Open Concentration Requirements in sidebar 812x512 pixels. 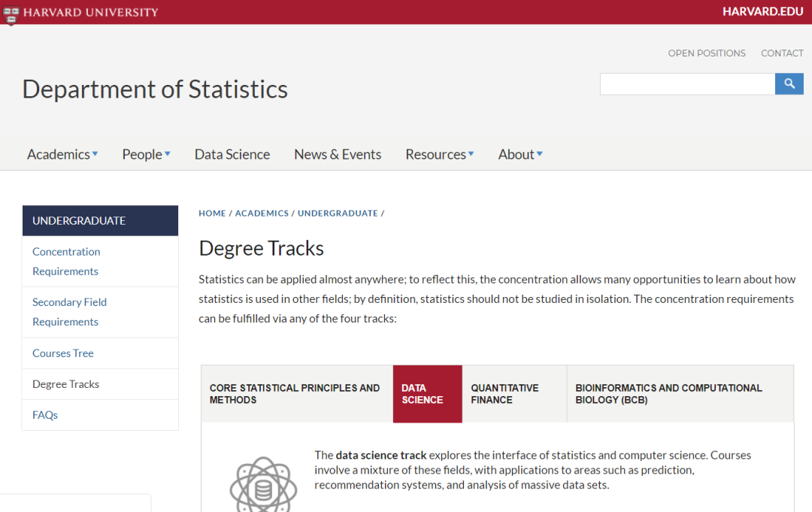pyautogui.click(x=66, y=261)
